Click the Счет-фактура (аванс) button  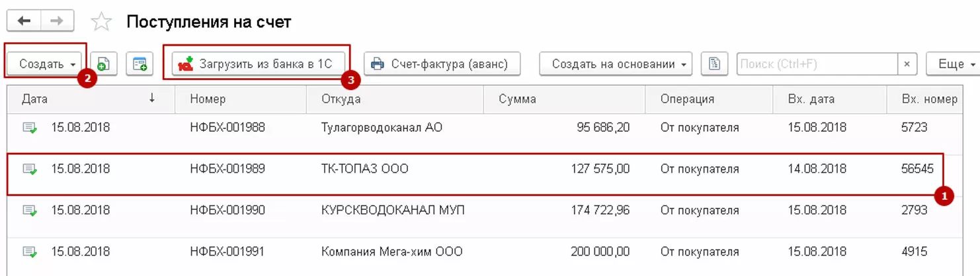(x=442, y=64)
